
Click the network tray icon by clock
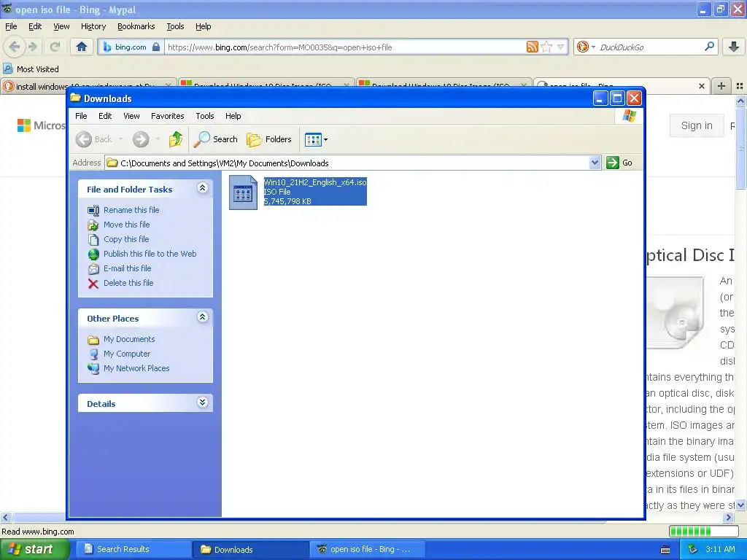coord(693,549)
